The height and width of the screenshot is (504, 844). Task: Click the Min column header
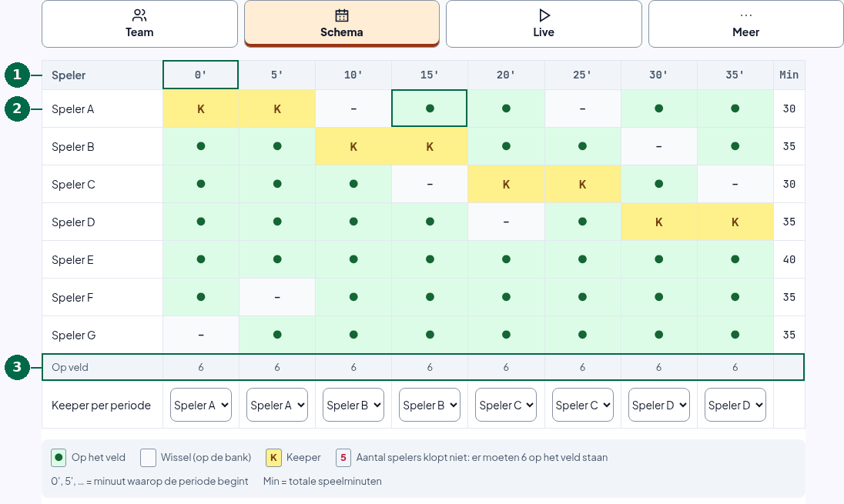coord(789,75)
